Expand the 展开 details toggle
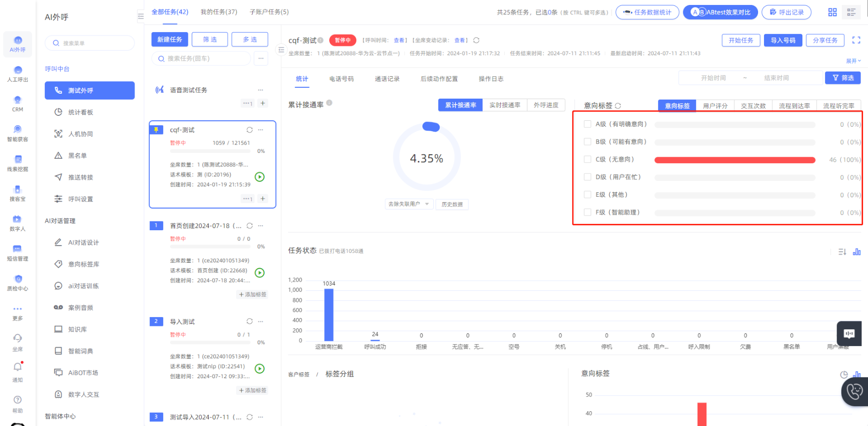 [853, 61]
